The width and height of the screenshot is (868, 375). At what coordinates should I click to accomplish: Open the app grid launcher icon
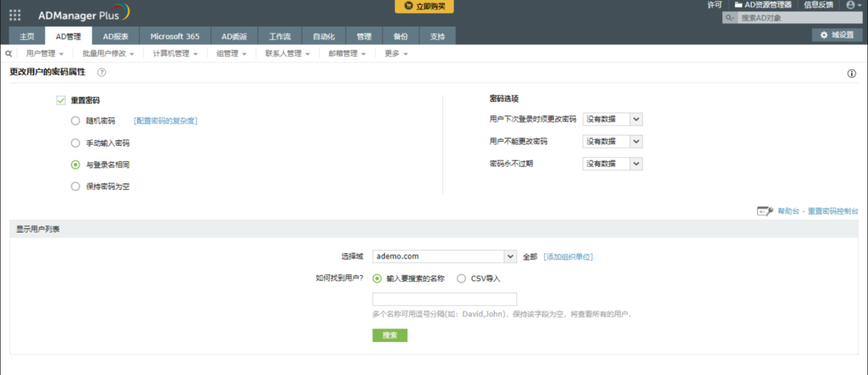click(x=14, y=14)
